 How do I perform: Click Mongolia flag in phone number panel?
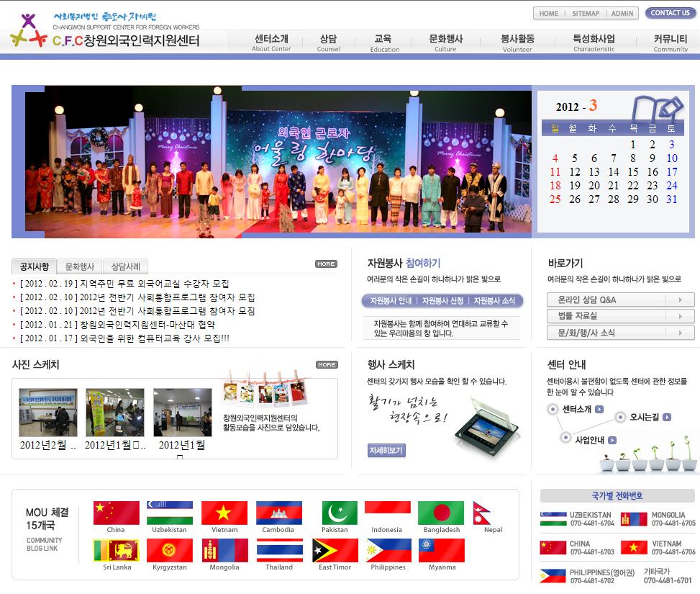tap(634, 519)
